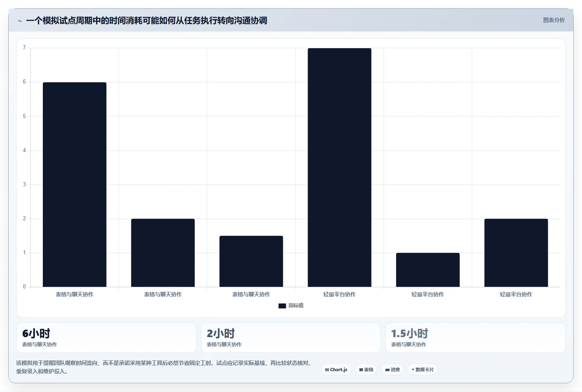
Task: Click the tallest bar with value 7
Action: [x=339, y=168]
